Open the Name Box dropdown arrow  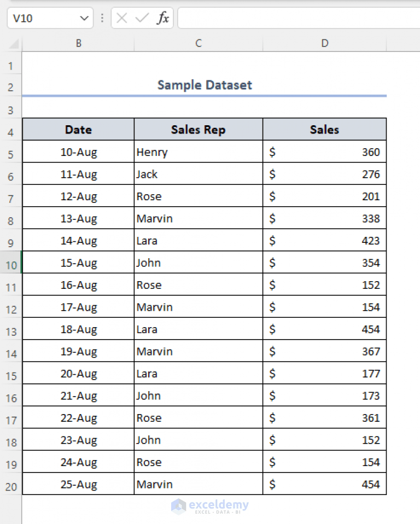coord(85,18)
